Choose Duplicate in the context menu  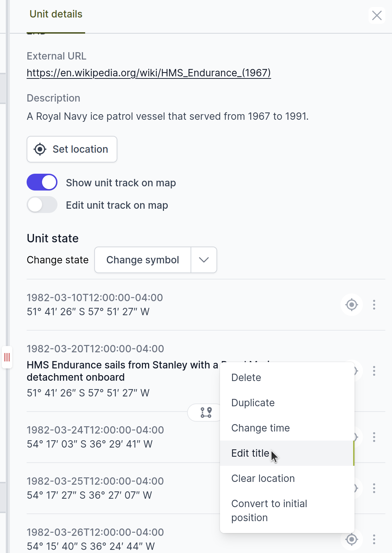point(253,402)
